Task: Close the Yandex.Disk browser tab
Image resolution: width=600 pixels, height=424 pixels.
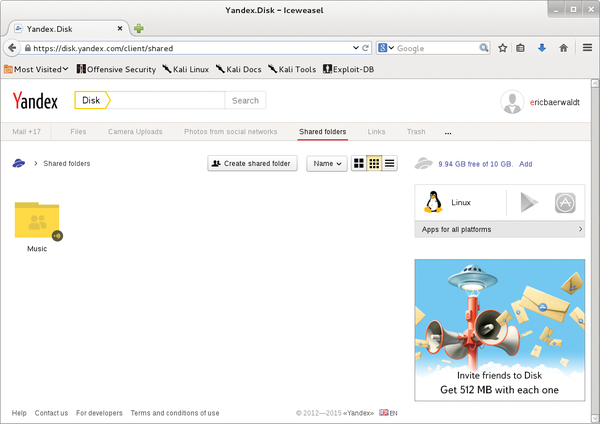Action: point(120,28)
